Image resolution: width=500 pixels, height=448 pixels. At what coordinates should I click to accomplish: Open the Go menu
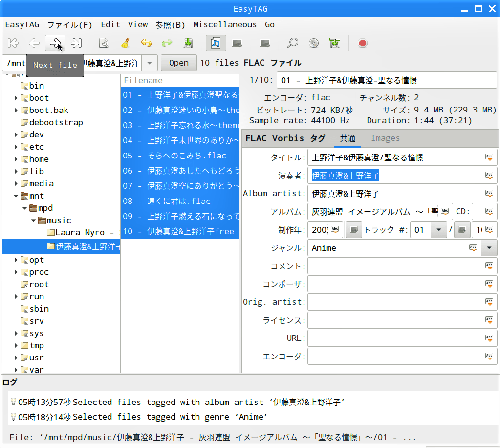269,24
